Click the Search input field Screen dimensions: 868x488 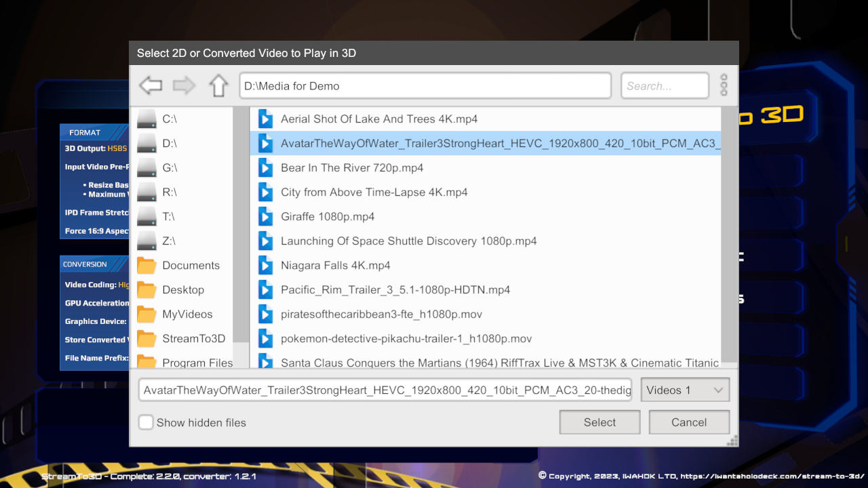[x=665, y=86]
